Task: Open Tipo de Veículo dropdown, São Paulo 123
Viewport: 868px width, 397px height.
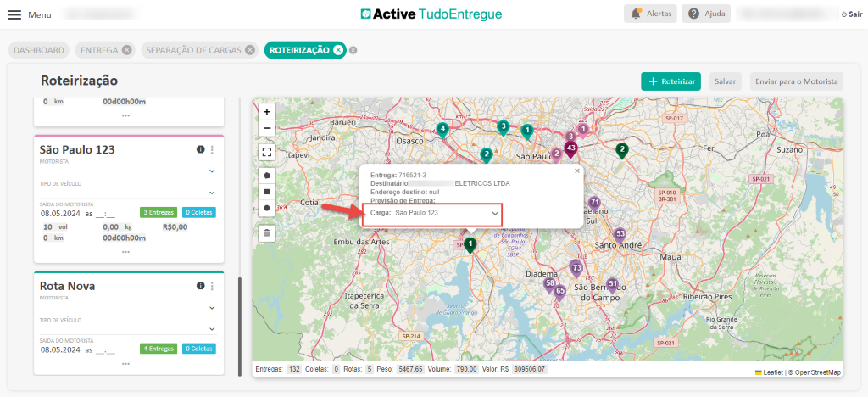Action: click(211, 193)
